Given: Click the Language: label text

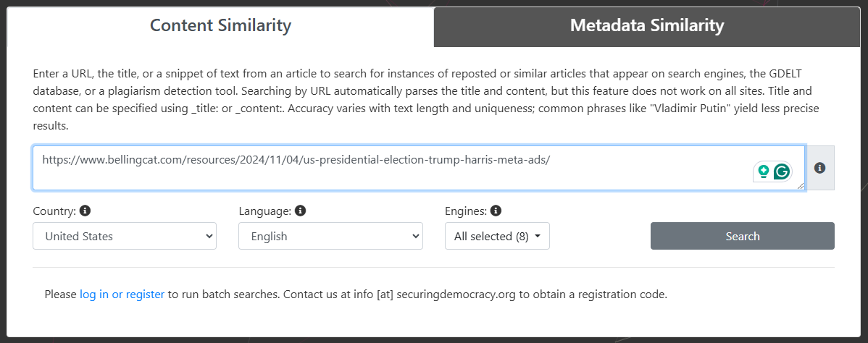Looking at the screenshot, I should coord(264,211).
